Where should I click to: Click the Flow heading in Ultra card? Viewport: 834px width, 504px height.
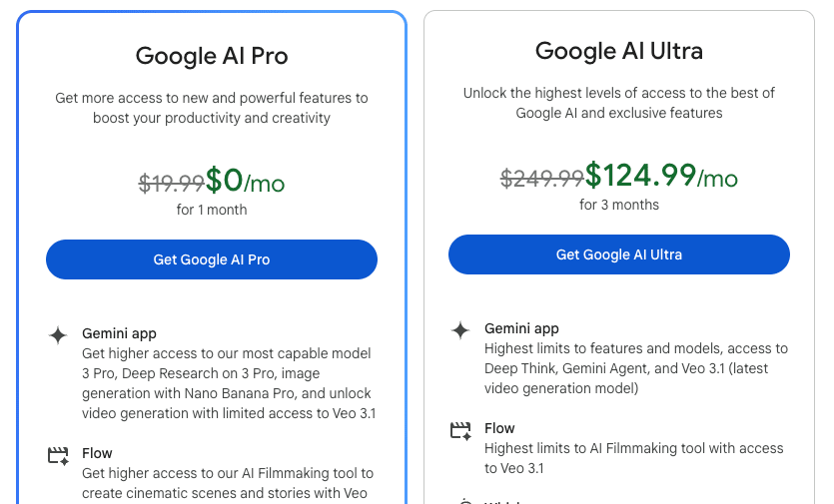tap(499, 428)
